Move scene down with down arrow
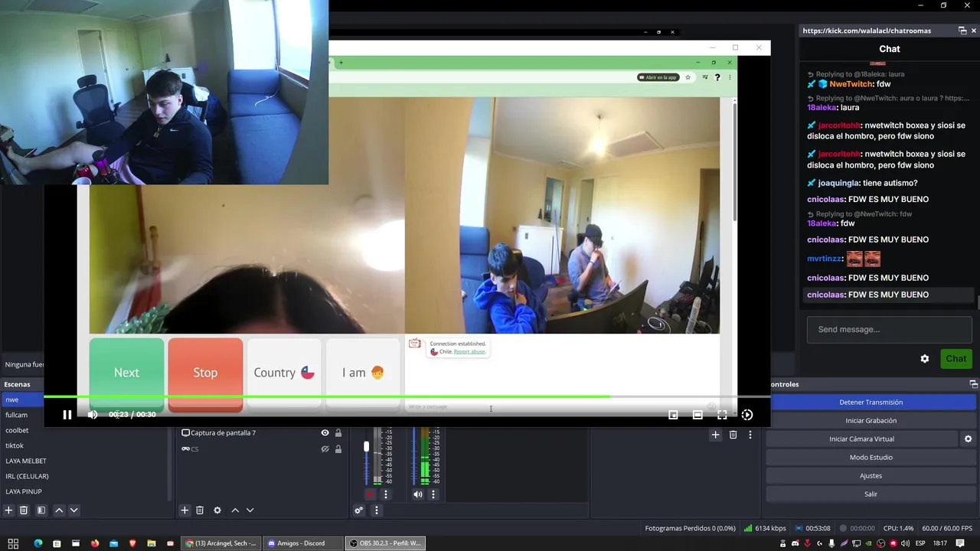The width and height of the screenshot is (980, 551). 73,510
